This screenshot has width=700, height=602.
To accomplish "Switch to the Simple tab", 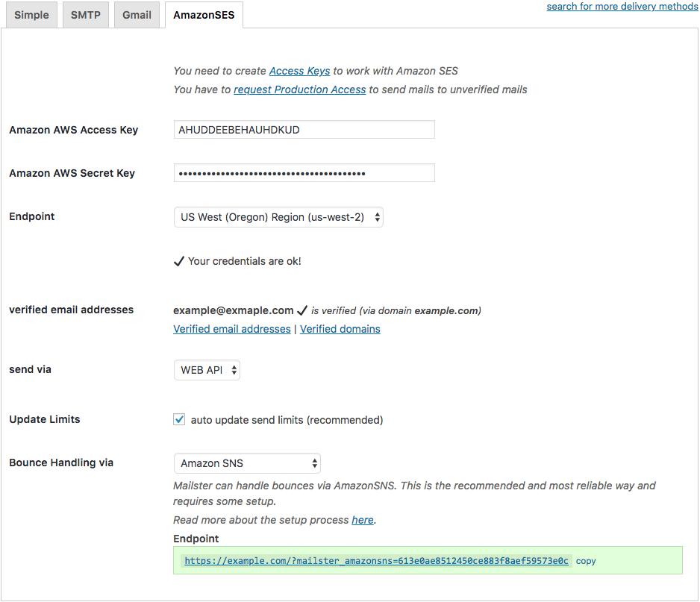I will 31,15.
